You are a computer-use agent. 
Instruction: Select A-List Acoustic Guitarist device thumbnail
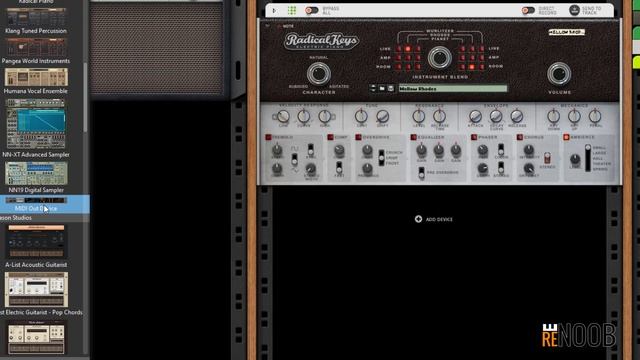pyautogui.click(x=36, y=241)
